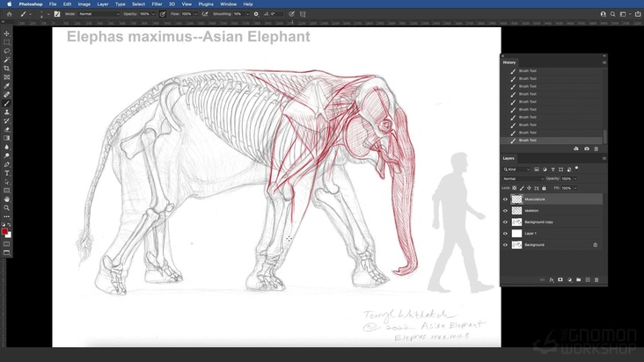The image size is (644, 362).
Task: Select the History Brush tool
Action: click(x=6, y=121)
